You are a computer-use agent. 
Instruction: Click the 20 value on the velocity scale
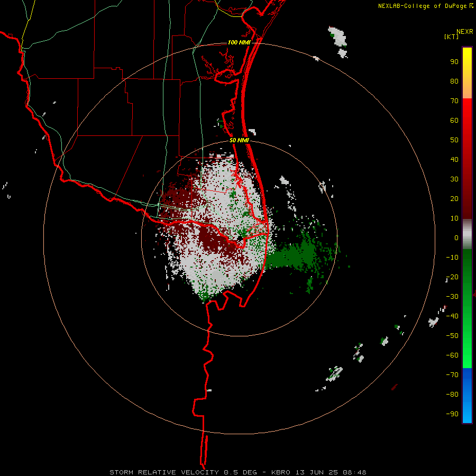point(454,198)
